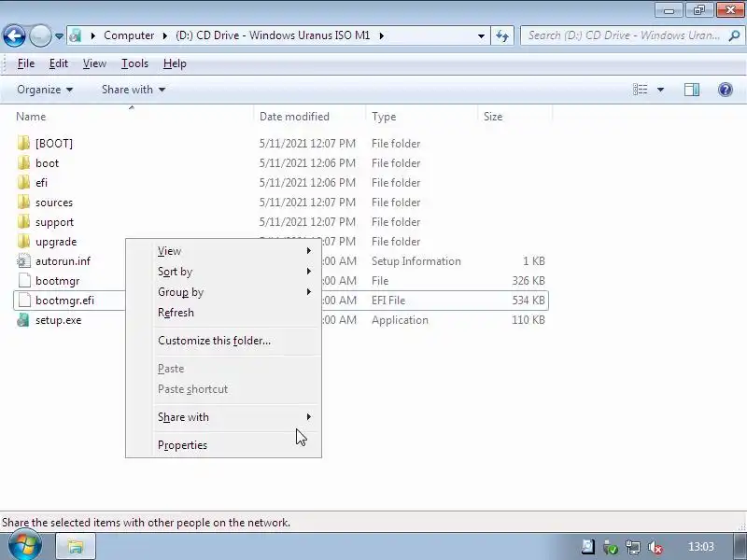Screen dimensions: 747x560
Task: Select the boot folder icon
Action: tap(23, 162)
